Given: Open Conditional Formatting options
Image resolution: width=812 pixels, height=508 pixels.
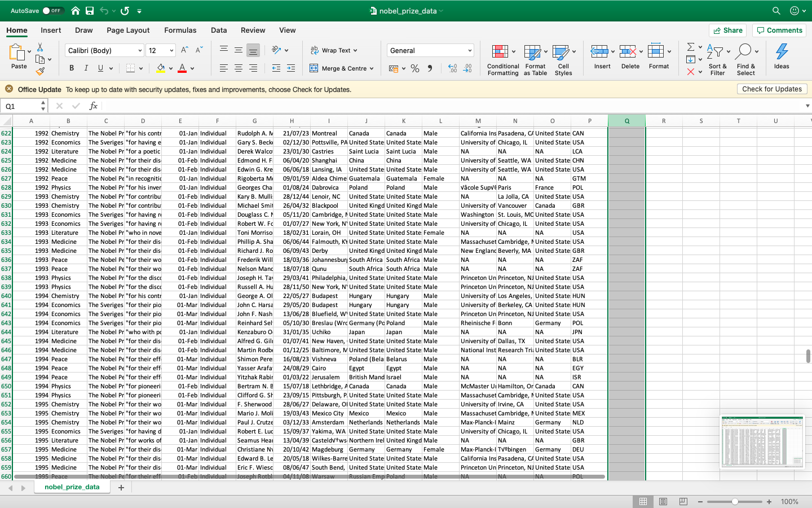Looking at the screenshot, I should [x=502, y=59].
